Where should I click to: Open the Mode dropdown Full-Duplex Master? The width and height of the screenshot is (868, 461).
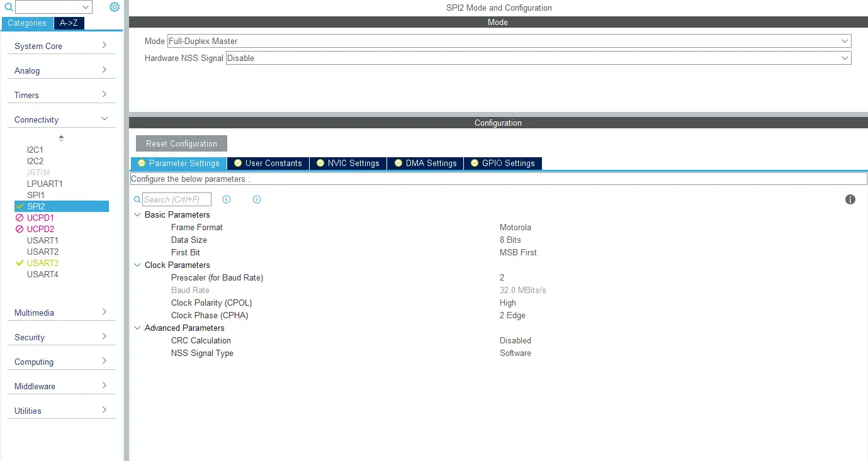point(509,41)
